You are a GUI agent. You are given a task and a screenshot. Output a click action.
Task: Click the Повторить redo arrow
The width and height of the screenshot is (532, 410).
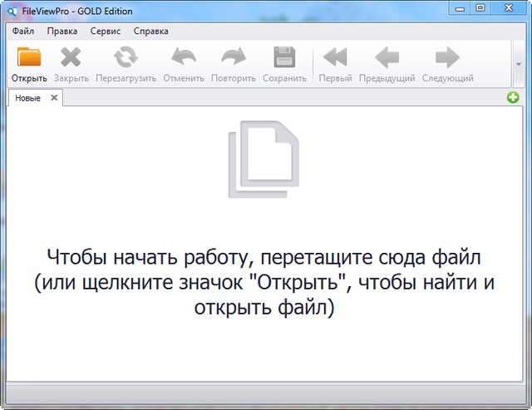(234, 58)
